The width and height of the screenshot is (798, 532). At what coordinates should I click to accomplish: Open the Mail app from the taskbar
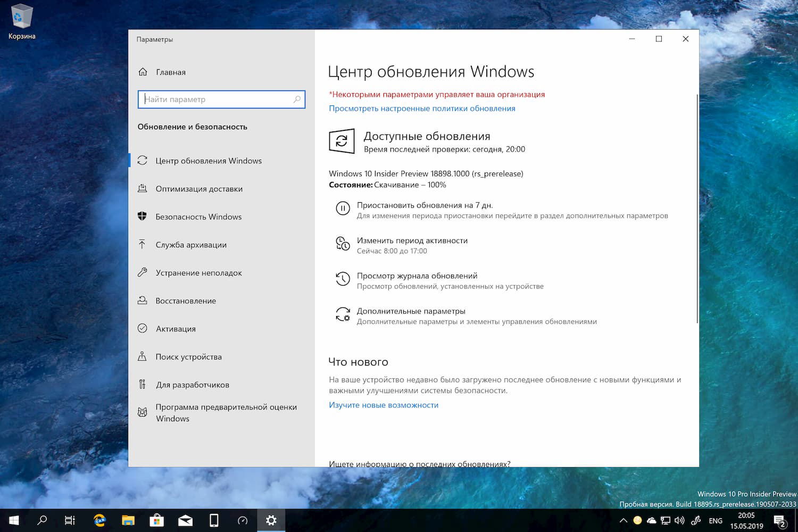[185, 520]
